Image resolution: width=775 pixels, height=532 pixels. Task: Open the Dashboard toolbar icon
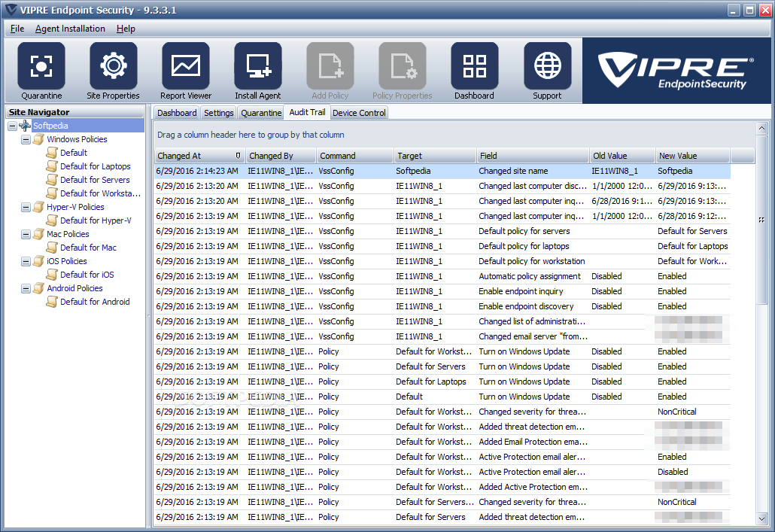475,65
